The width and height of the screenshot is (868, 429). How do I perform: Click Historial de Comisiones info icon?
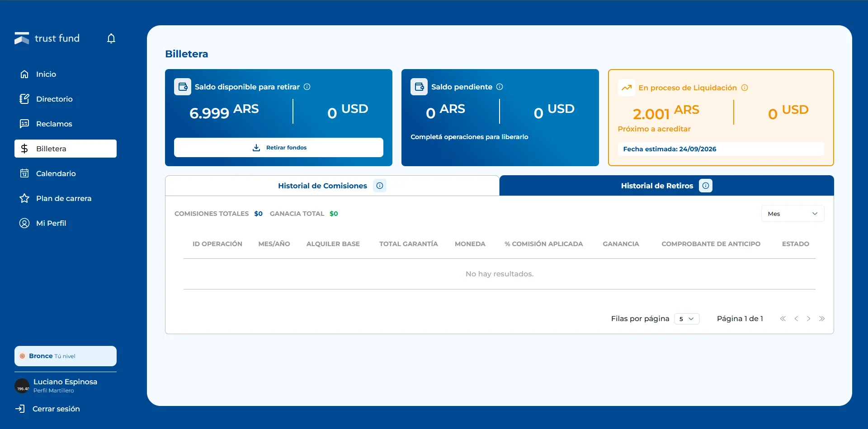click(x=380, y=186)
